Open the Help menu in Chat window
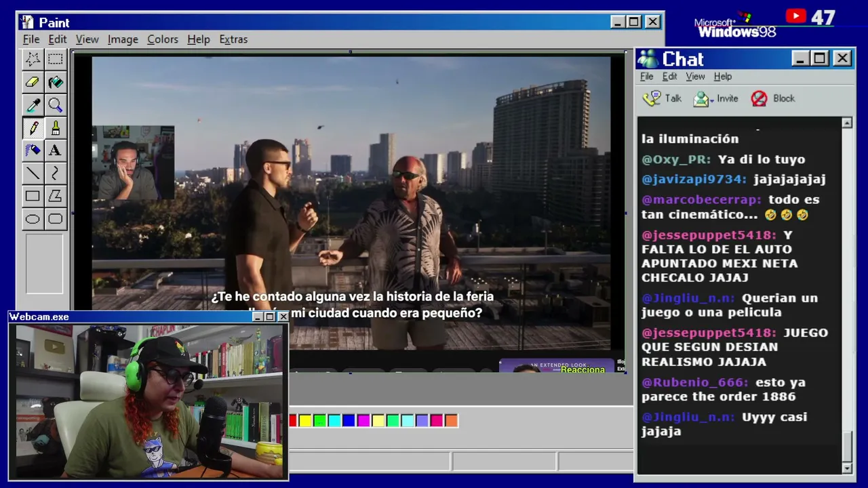Viewport: 868px width, 488px height. [723, 77]
